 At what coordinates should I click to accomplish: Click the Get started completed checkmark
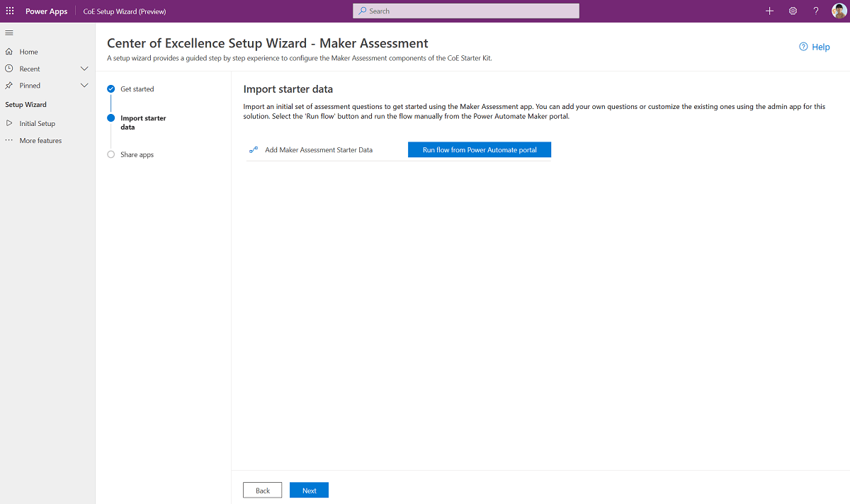pos(110,89)
